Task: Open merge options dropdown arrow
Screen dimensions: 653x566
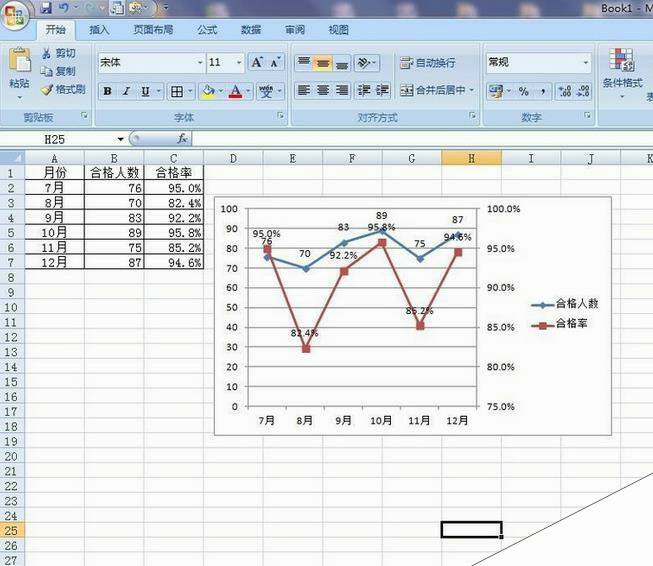Action: click(x=472, y=90)
